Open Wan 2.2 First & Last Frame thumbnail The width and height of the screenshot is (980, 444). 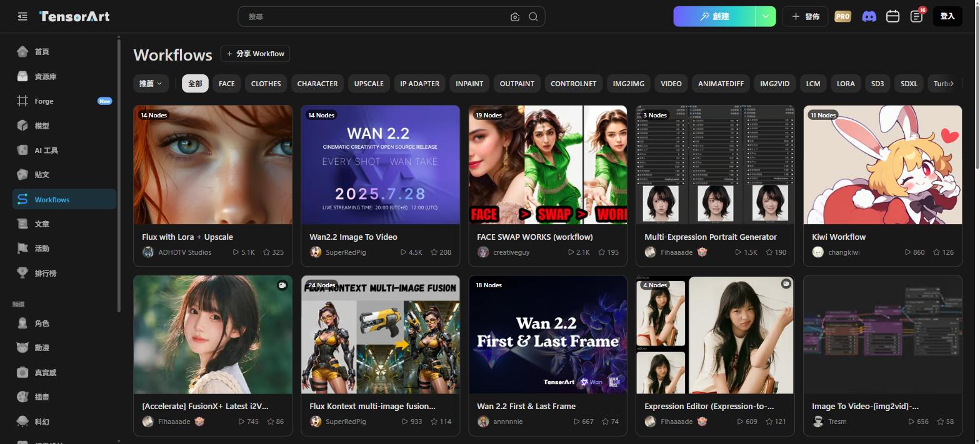pyautogui.click(x=547, y=335)
